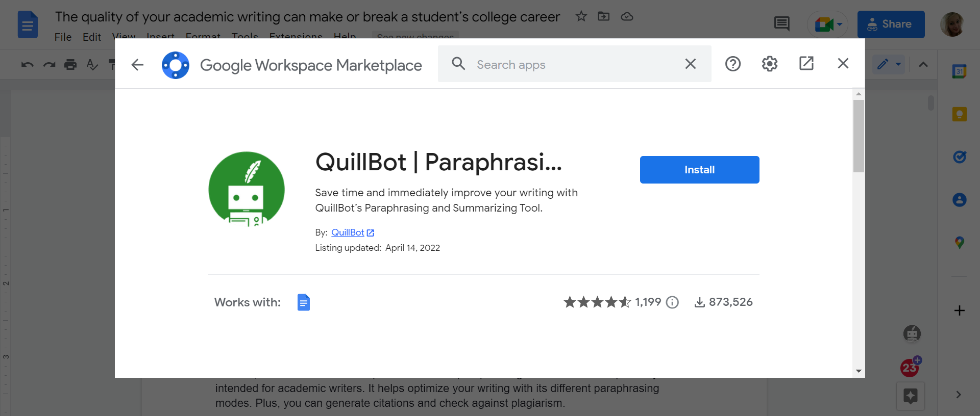Open Marketplace in a new window

(x=806, y=63)
